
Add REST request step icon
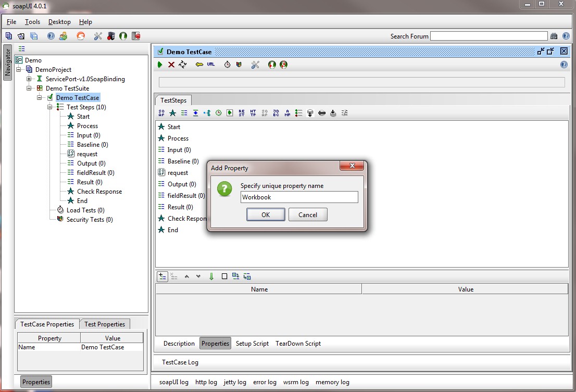click(x=241, y=113)
